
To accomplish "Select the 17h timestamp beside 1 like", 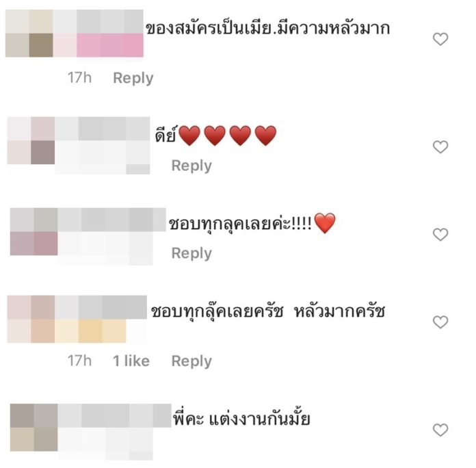I will click(79, 361).
